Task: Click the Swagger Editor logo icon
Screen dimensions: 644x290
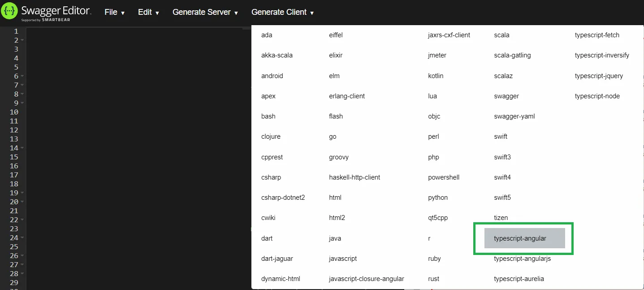Action: [x=9, y=12]
